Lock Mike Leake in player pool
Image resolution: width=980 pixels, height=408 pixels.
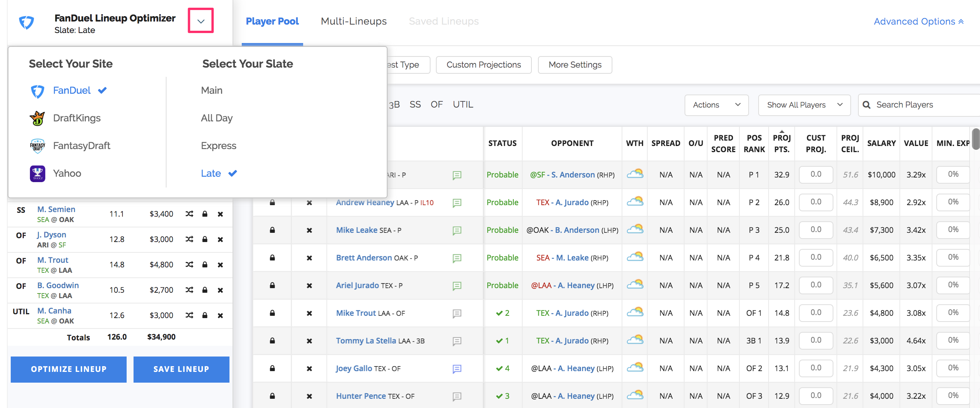coord(272,230)
